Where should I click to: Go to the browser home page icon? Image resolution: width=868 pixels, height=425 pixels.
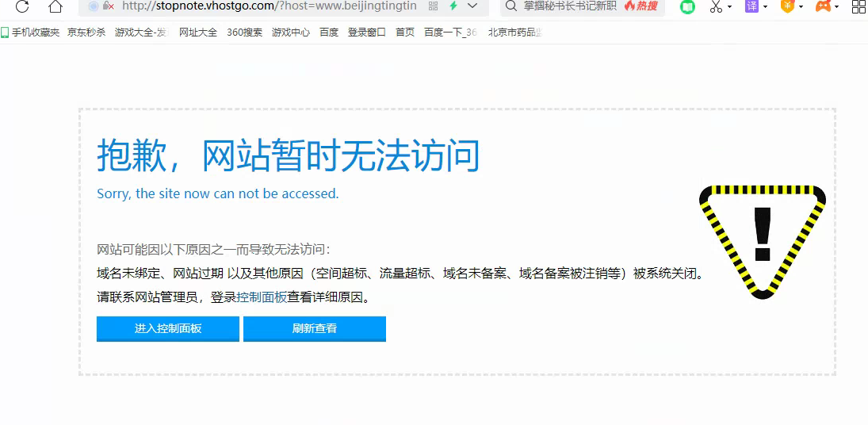tap(55, 6)
